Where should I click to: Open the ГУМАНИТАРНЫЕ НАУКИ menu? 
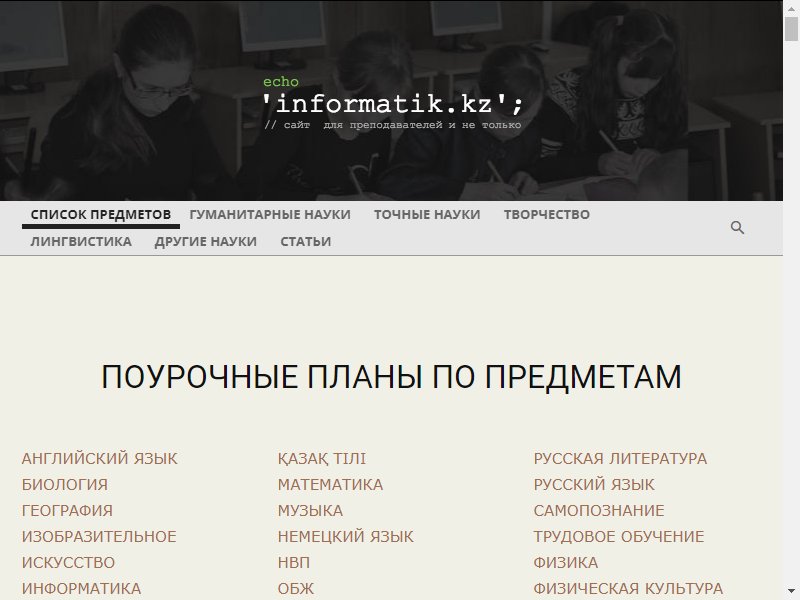coord(270,215)
